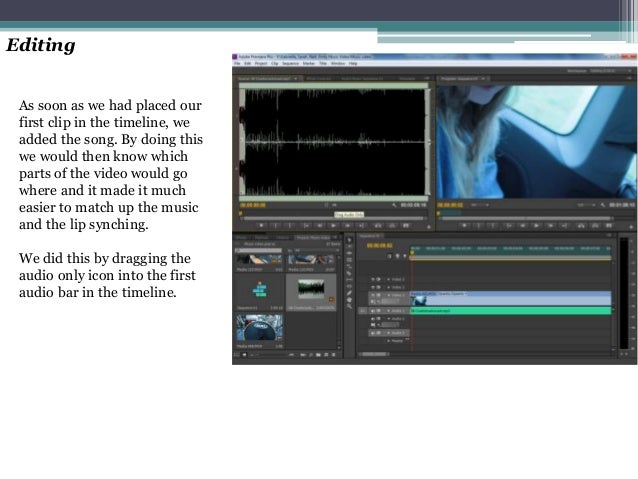Play sequence in Program monitor
This screenshot has width=638, height=479.
[x=537, y=225]
